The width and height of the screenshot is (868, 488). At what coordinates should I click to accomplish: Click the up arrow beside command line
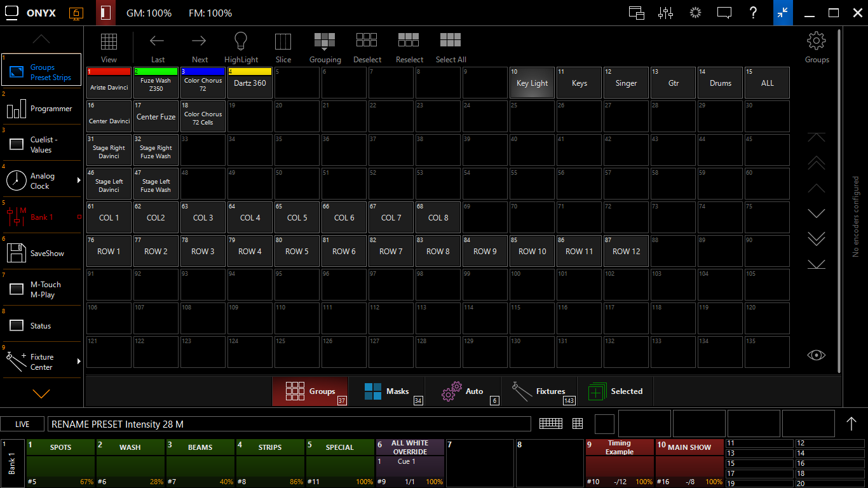tap(851, 423)
